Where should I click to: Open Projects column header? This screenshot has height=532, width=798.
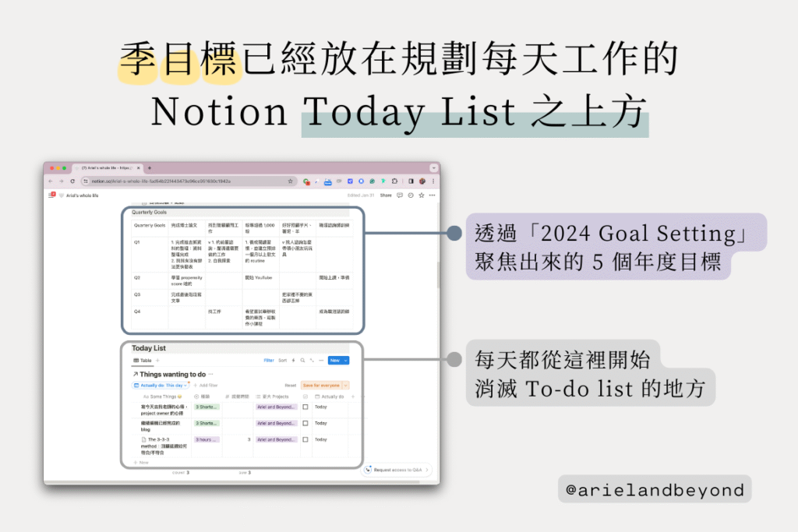[x=272, y=396]
